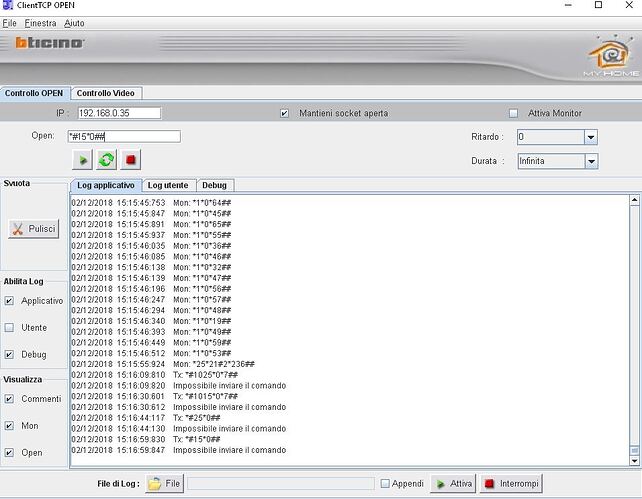Image resolution: width=642 pixels, height=499 pixels.
Task: Click the green cyclic-send refresh icon
Action: [x=106, y=160]
